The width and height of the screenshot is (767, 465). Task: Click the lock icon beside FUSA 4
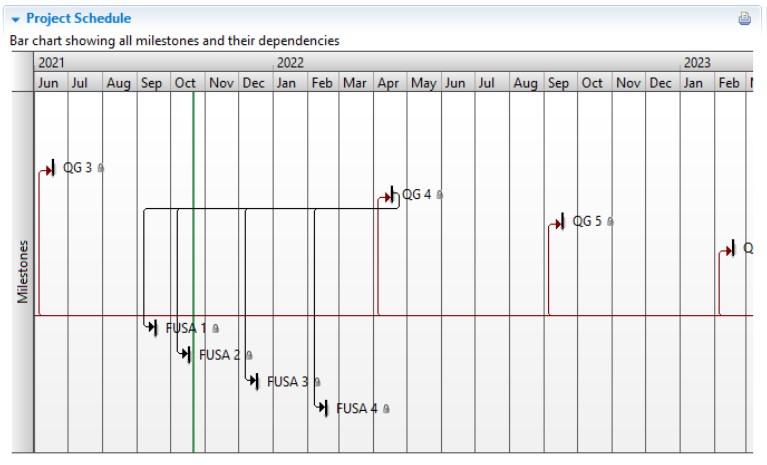386,408
